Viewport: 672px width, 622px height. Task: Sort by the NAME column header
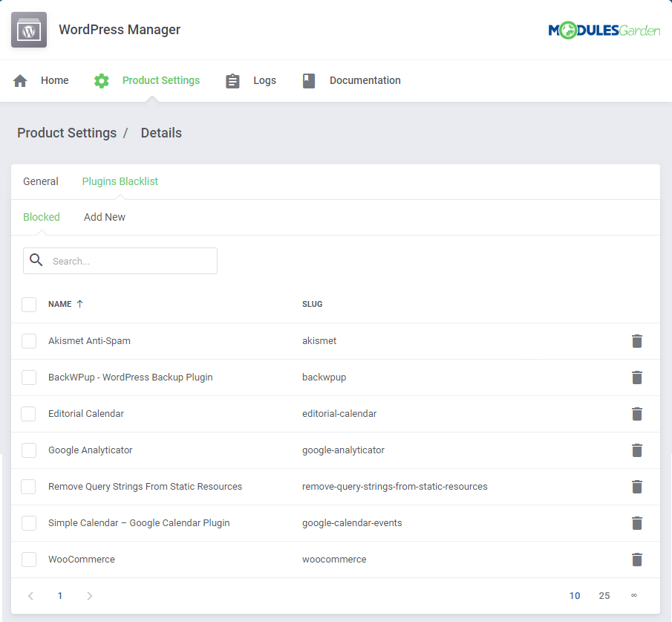[x=60, y=304]
